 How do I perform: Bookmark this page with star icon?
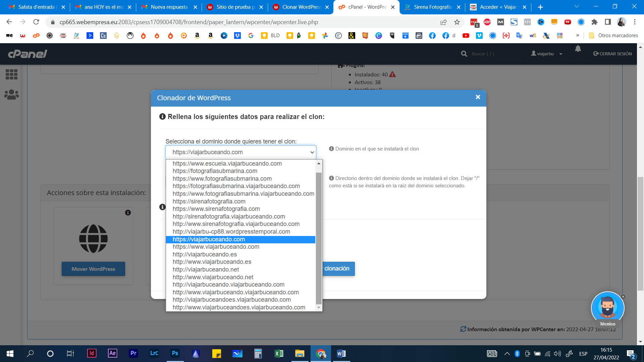pyautogui.click(x=457, y=22)
